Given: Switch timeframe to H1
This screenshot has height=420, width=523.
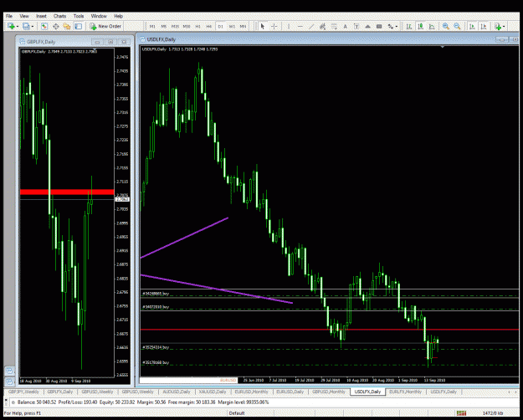Looking at the screenshot, I should coord(197,26).
